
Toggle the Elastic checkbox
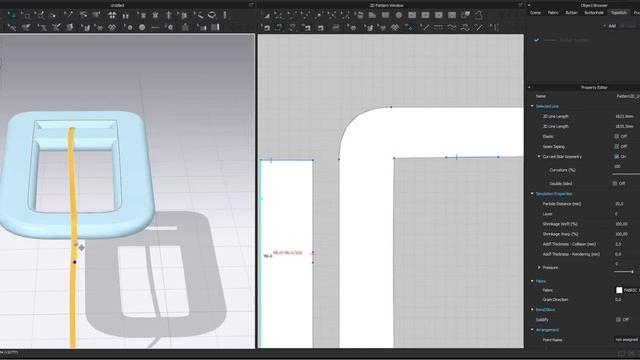(616, 136)
